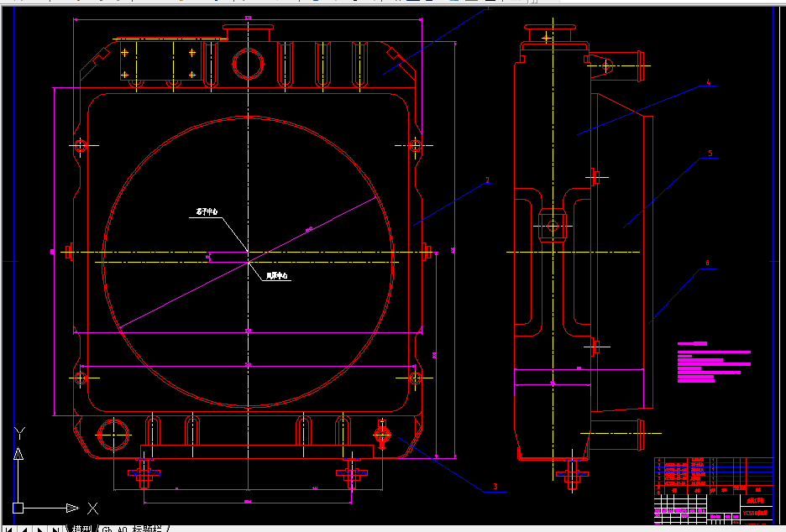The height and width of the screenshot is (532, 786).
Task: Jump to the first layout tab arrow
Action: [9, 529]
